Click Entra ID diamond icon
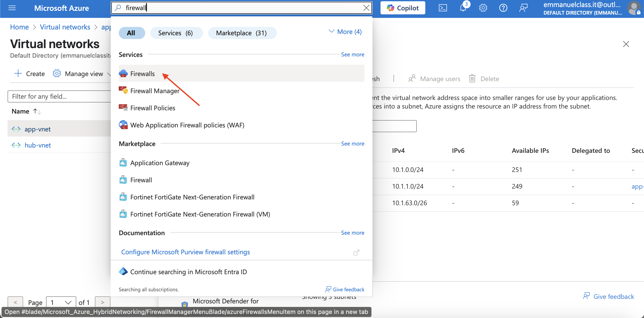 (123, 271)
